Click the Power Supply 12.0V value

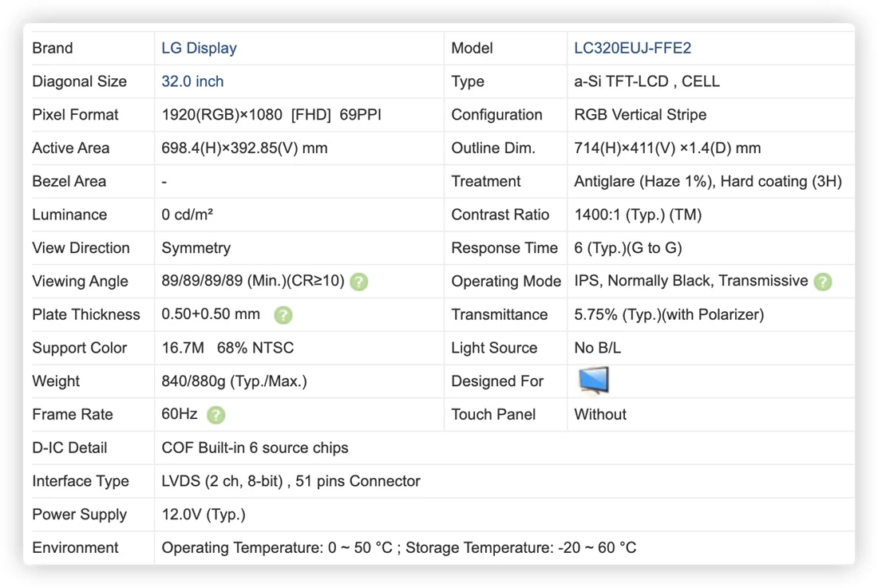204,515
